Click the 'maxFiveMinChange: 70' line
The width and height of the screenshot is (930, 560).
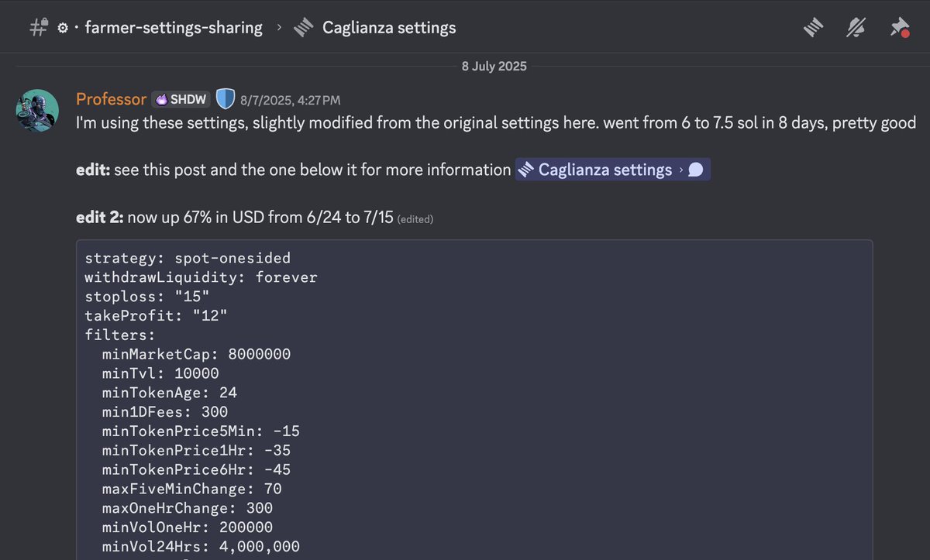coord(191,490)
